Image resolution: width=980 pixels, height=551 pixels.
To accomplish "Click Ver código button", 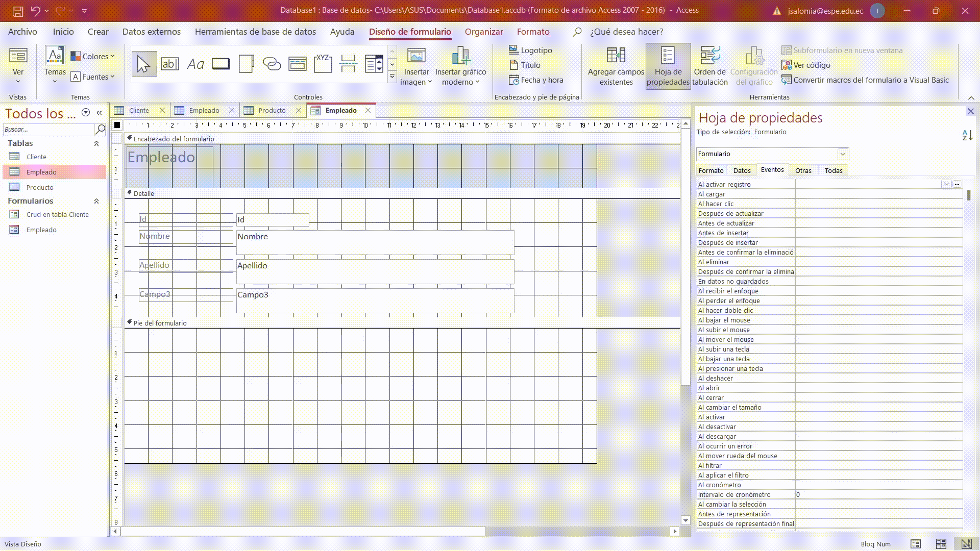I will coord(806,65).
